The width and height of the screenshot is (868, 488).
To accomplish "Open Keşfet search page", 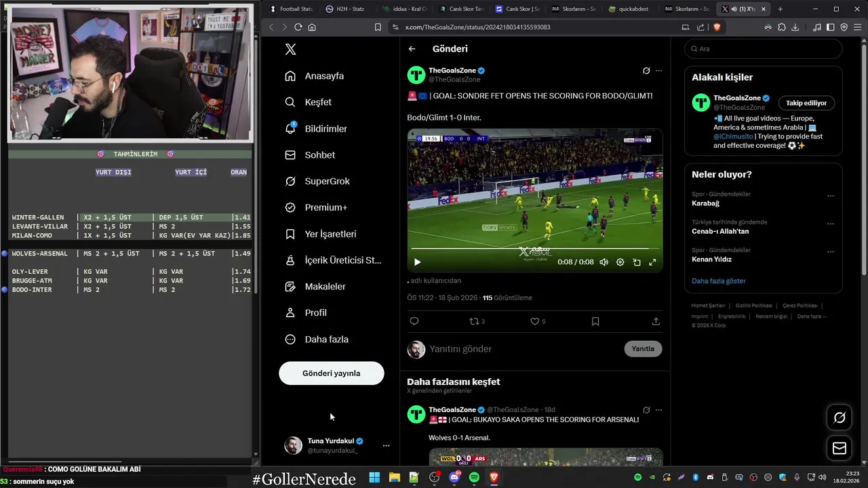I will point(309,102).
